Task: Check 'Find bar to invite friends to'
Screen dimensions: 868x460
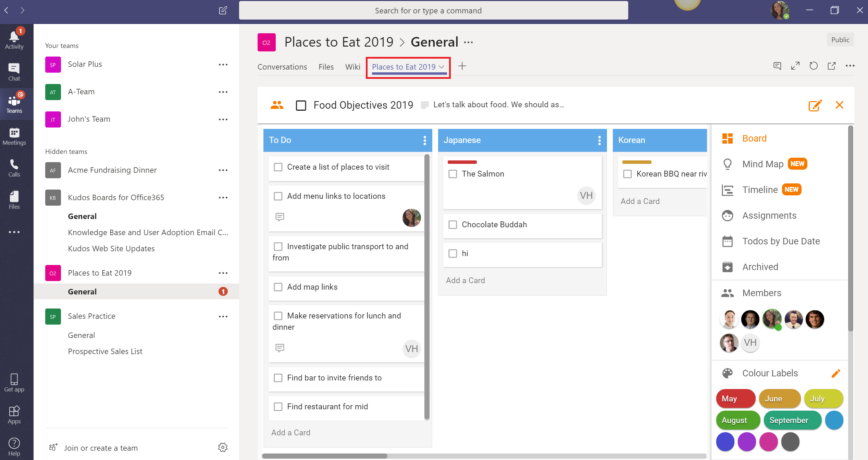Action: click(x=278, y=378)
